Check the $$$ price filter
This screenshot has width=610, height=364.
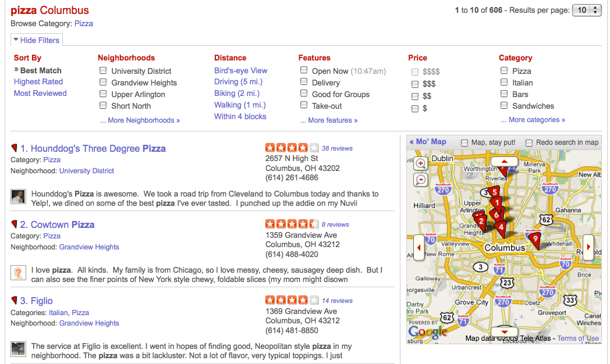(x=414, y=84)
